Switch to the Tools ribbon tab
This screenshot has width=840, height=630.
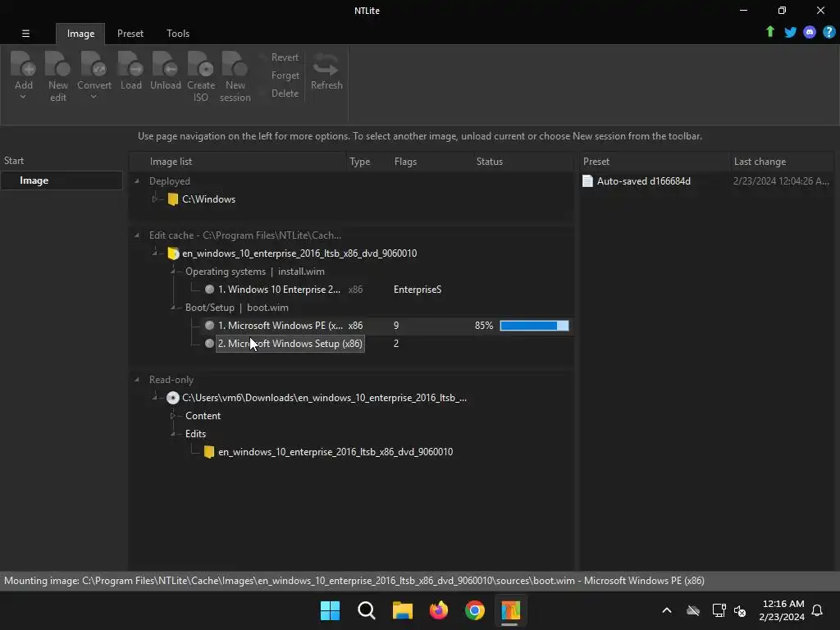(x=178, y=34)
